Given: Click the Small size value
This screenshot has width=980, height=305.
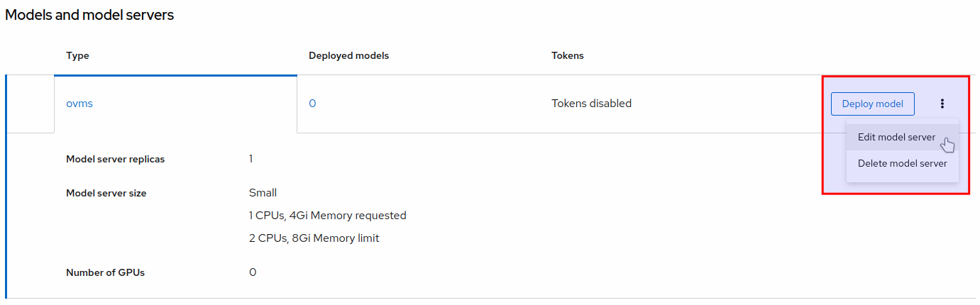Looking at the screenshot, I should [x=263, y=193].
